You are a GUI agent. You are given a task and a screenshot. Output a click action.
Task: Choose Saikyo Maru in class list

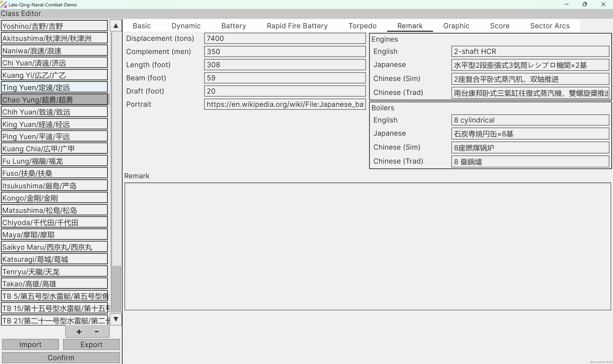(x=54, y=247)
